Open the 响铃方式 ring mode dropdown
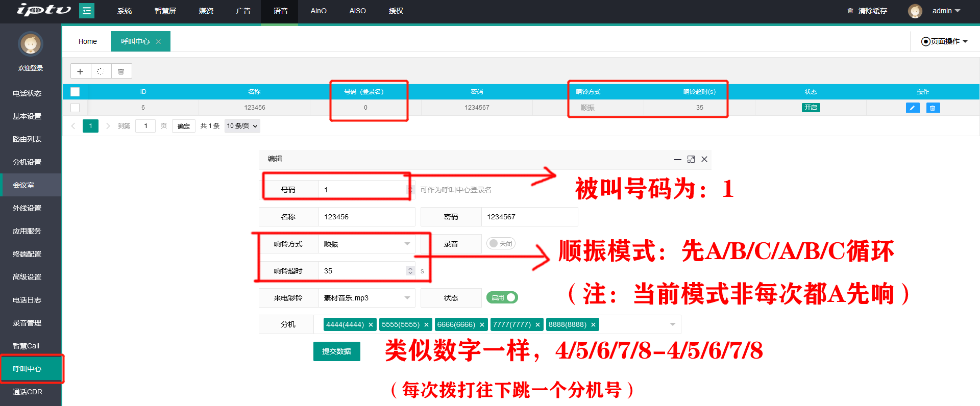Image resolution: width=980 pixels, height=406 pixels. [x=366, y=244]
